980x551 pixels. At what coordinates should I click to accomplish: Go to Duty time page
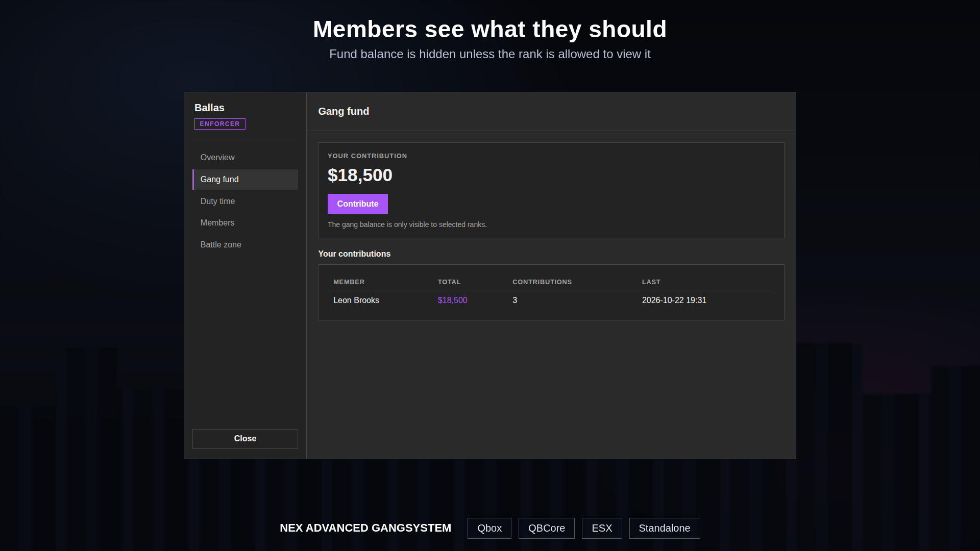[x=245, y=202]
